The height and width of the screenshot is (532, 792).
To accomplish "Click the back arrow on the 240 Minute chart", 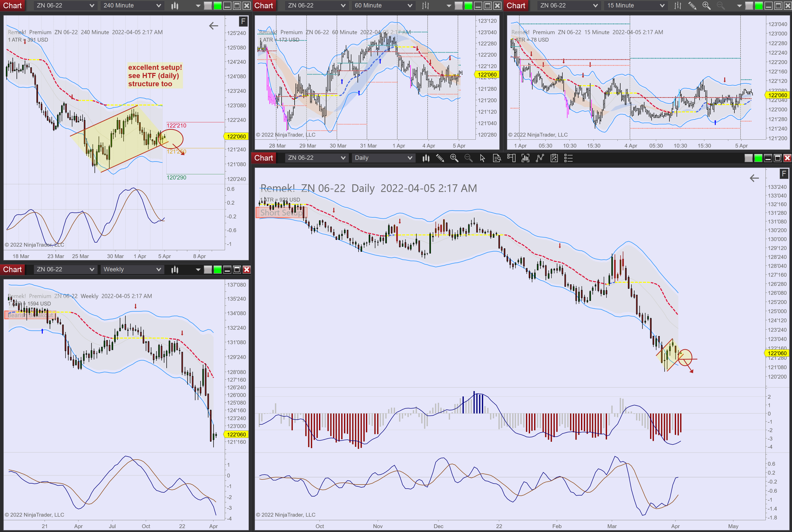I will point(214,26).
